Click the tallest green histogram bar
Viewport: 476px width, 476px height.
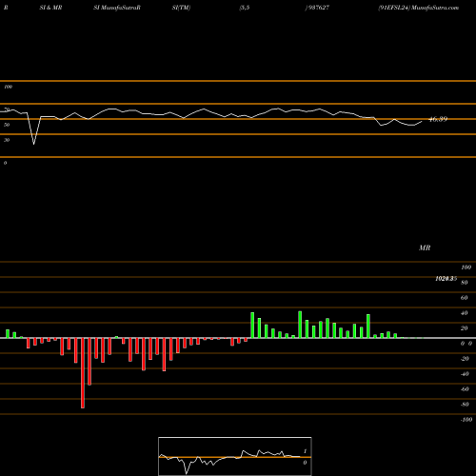pos(300,325)
